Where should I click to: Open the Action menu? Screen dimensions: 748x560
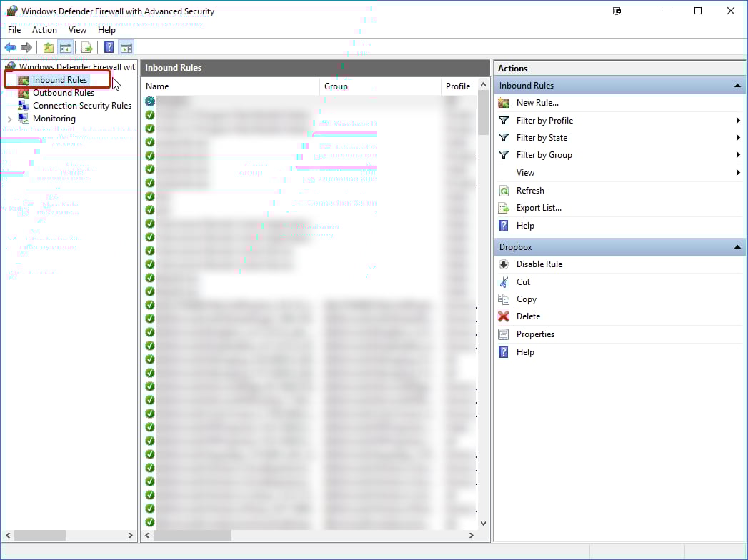pyautogui.click(x=44, y=29)
